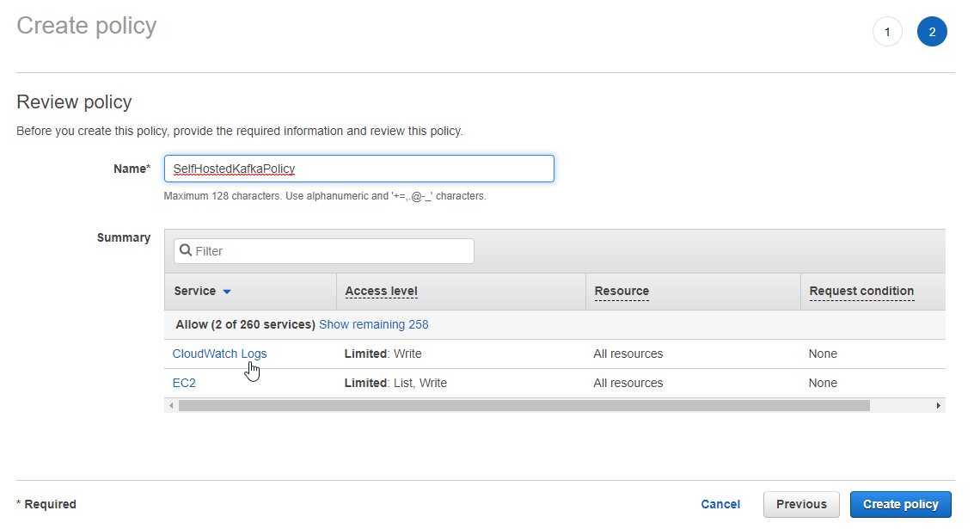Show remaining 258 services
Image resolution: width=980 pixels, height=529 pixels.
[374, 324]
